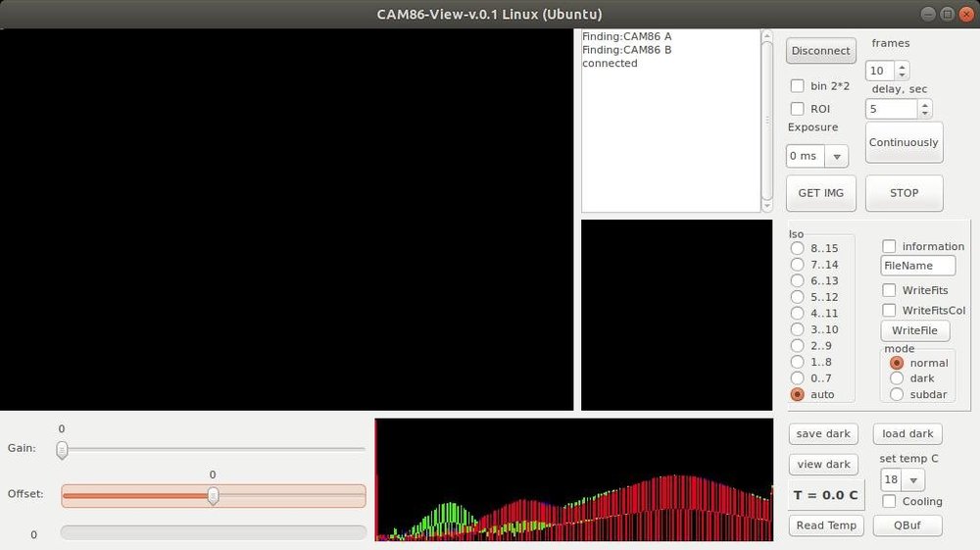Click the T = 0.0 C readout
Screen dimensions: 980x550
pyautogui.click(x=825, y=496)
